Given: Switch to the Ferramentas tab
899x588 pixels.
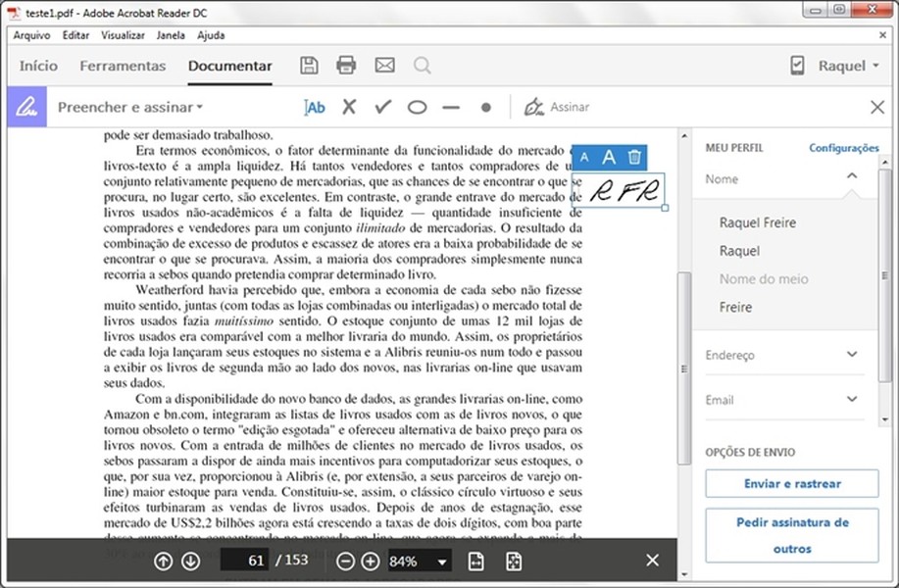Looking at the screenshot, I should click(123, 66).
